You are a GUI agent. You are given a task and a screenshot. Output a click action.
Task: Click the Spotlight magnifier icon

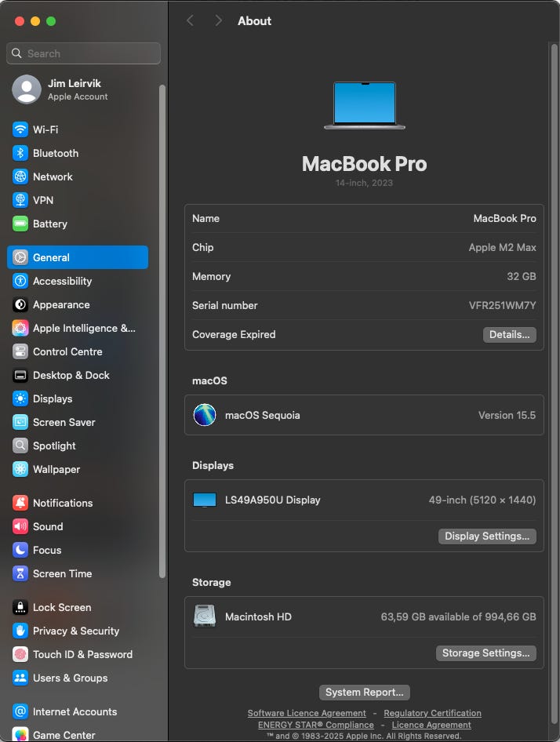click(x=20, y=446)
